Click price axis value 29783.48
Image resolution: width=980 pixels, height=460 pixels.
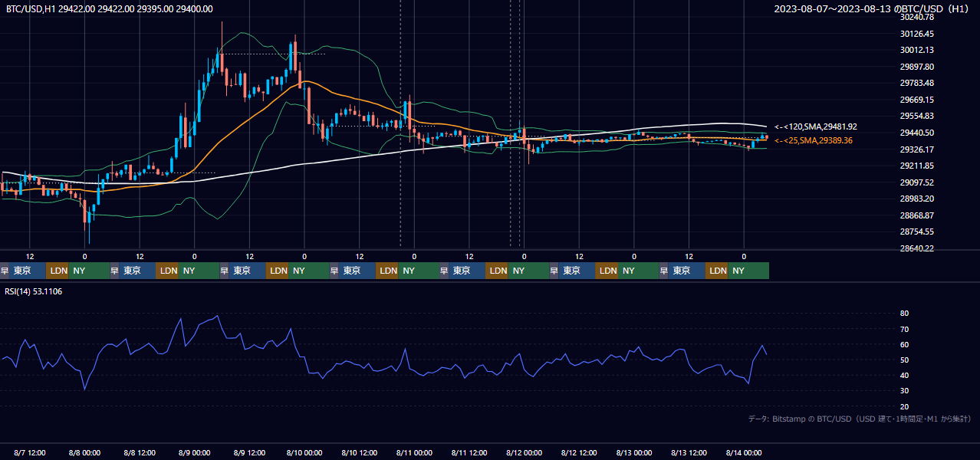click(916, 83)
